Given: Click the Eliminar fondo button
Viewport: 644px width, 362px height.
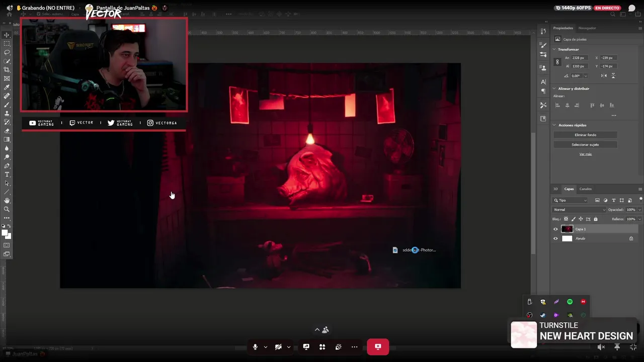Looking at the screenshot, I should [585, 135].
